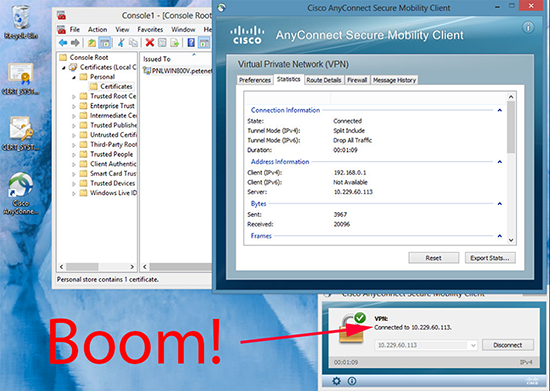Click the Issued To column header
This screenshot has width=550, height=391.
pyautogui.click(x=157, y=59)
